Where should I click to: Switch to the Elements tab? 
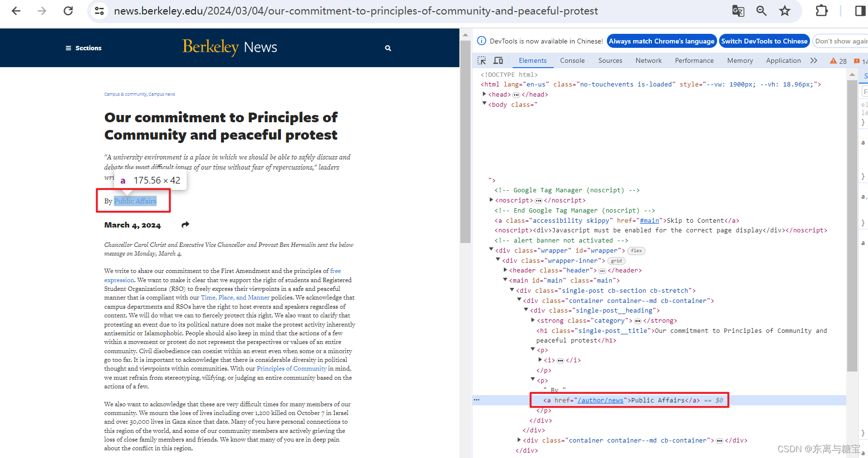point(532,60)
